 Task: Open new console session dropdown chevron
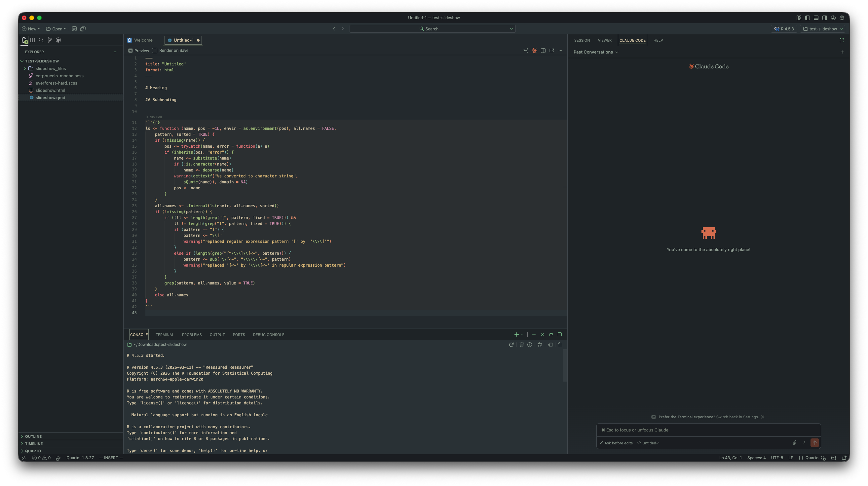[x=522, y=335]
